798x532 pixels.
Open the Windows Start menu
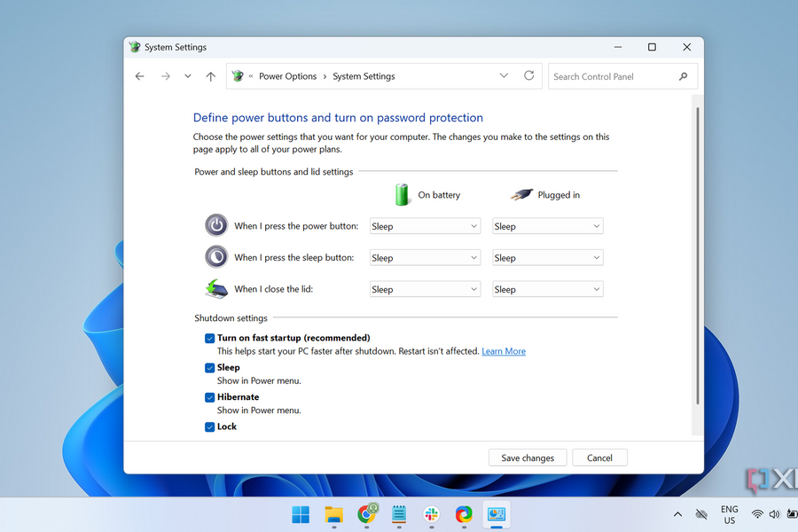coord(301,514)
